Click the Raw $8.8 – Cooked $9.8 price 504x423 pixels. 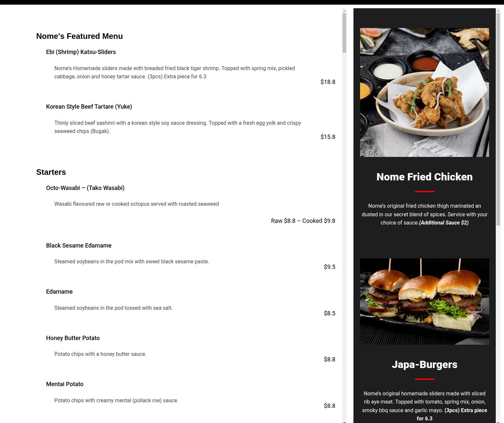303,221
